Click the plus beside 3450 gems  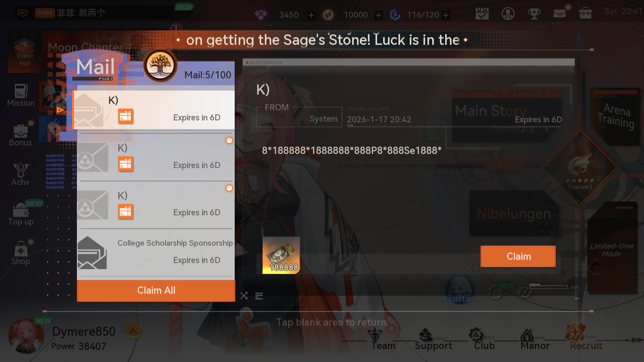312,15
